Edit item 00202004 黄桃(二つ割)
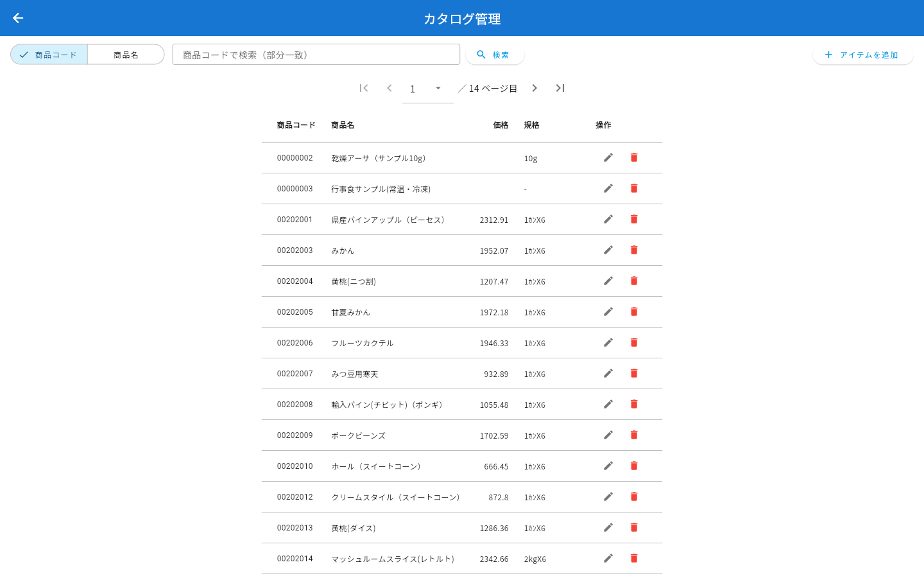The height and width of the screenshot is (578, 924). [x=608, y=281]
